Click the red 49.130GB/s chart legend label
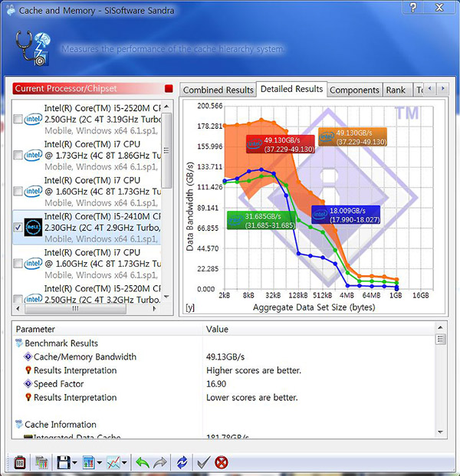 click(281, 144)
